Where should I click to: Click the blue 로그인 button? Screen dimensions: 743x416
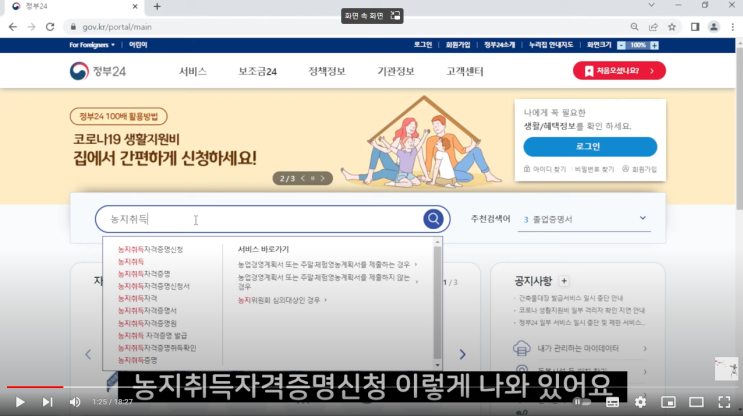click(x=590, y=146)
